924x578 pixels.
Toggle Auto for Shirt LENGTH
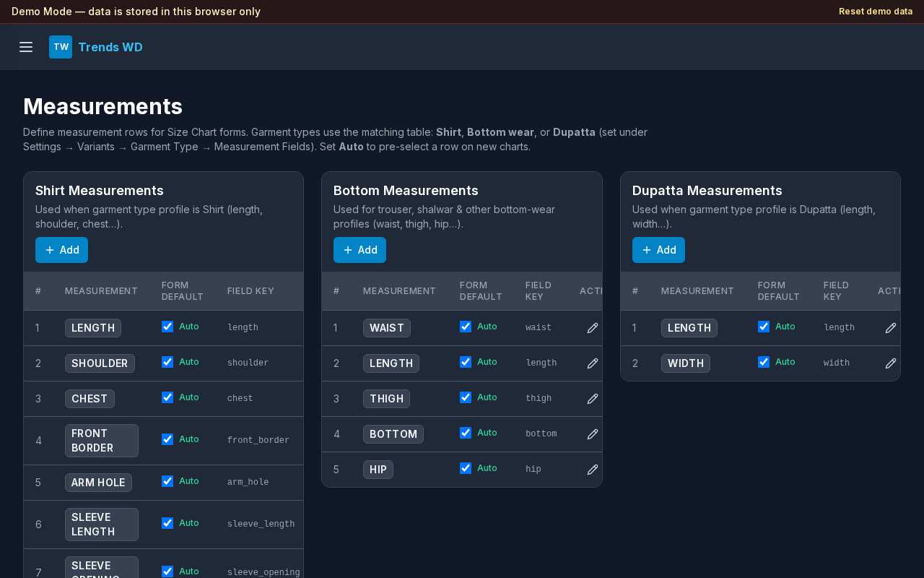point(167,327)
